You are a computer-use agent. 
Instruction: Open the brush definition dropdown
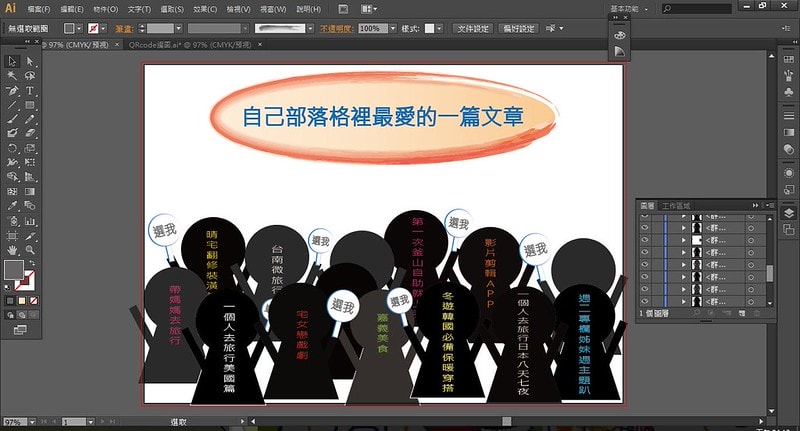tap(310, 29)
